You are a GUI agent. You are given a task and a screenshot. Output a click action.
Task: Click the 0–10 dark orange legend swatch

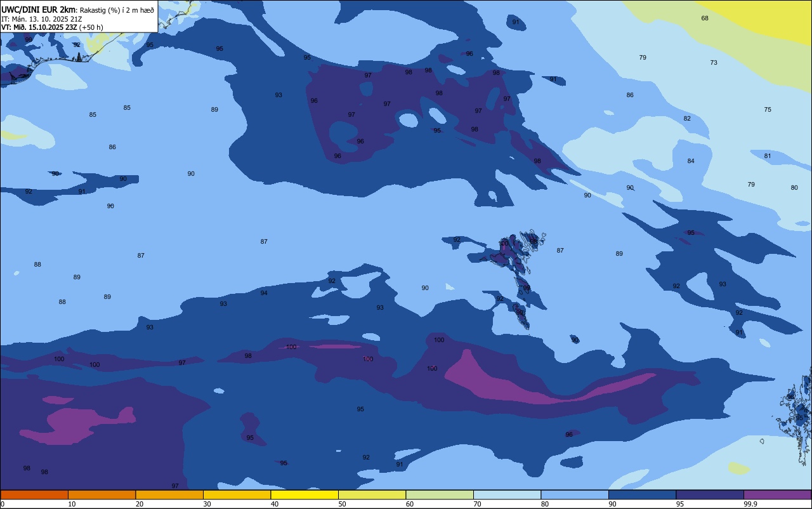34,494
